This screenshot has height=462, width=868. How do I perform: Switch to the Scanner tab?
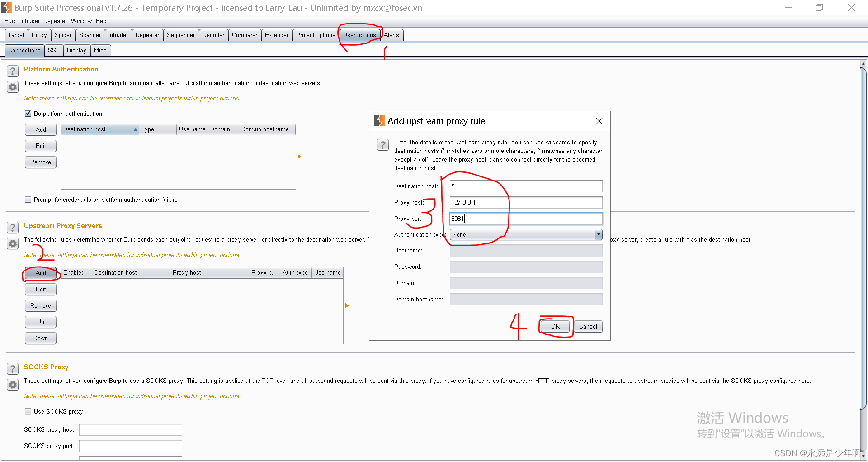click(x=90, y=35)
